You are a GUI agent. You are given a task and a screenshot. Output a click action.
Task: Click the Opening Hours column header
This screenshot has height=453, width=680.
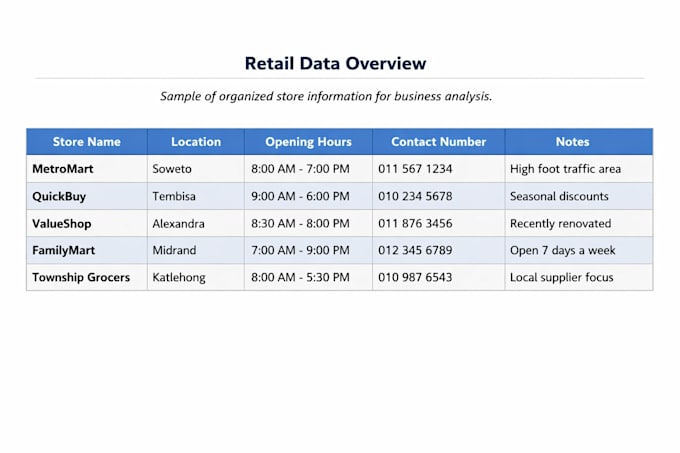[x=308, y=142]
